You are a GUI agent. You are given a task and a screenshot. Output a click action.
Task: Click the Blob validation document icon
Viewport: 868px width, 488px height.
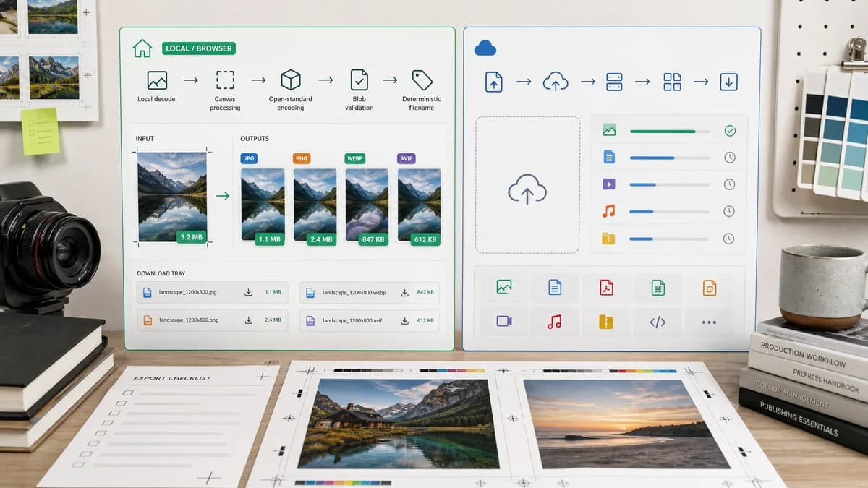[x=359, y=80]
